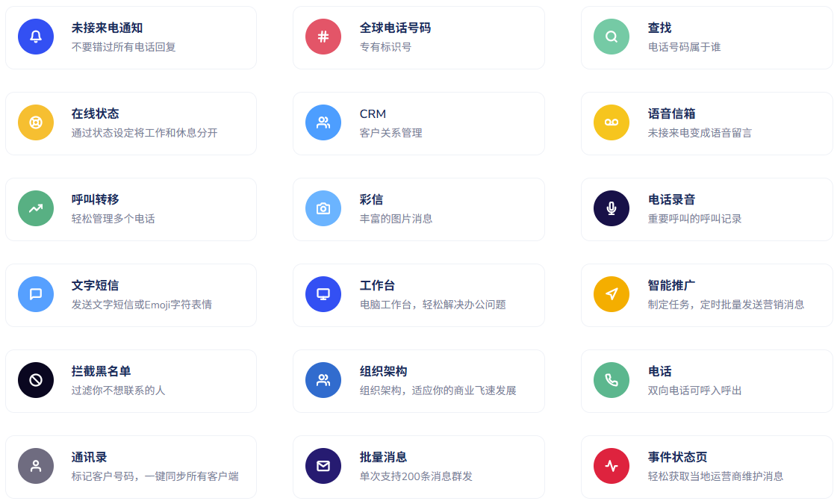Open the CRM link title
Image resolution: width=840 pixels, height=504 pixels.
[x=373, y=114]
